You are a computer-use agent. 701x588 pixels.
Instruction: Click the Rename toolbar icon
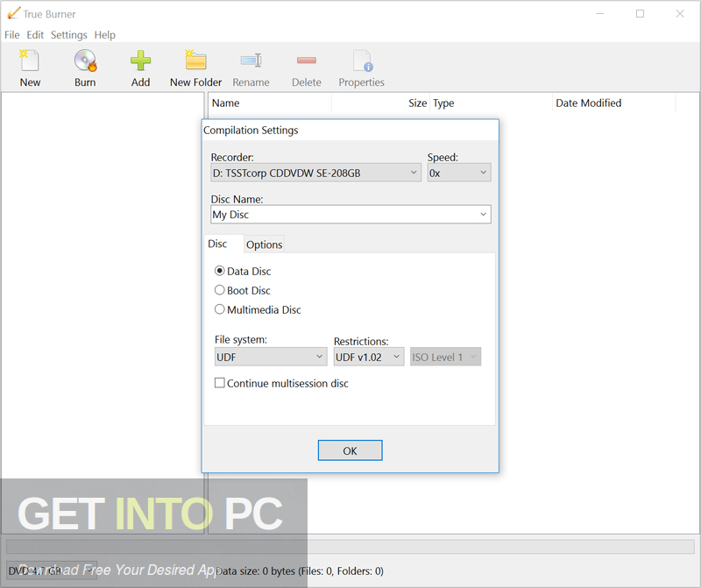[251, 60]
